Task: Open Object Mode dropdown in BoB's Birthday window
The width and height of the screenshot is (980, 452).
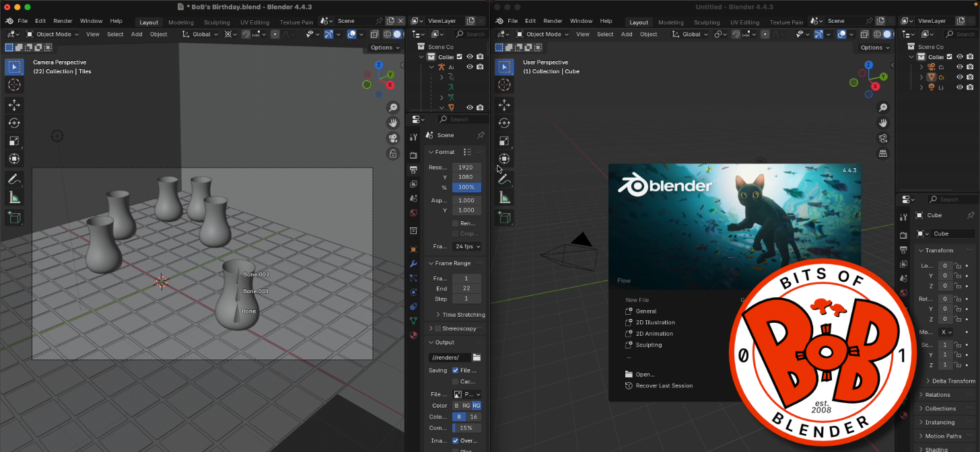Action: click(x=53, y=34)
